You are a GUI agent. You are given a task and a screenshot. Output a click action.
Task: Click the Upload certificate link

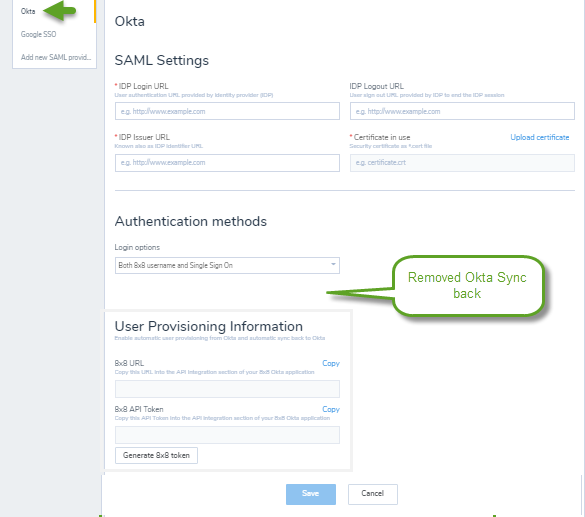pos(539,137)
